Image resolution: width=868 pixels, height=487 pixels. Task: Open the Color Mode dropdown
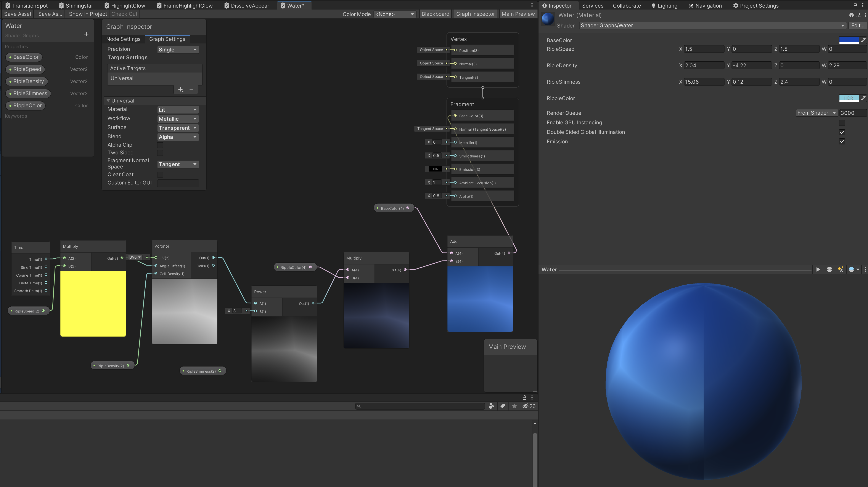click(x=395, y=14)
